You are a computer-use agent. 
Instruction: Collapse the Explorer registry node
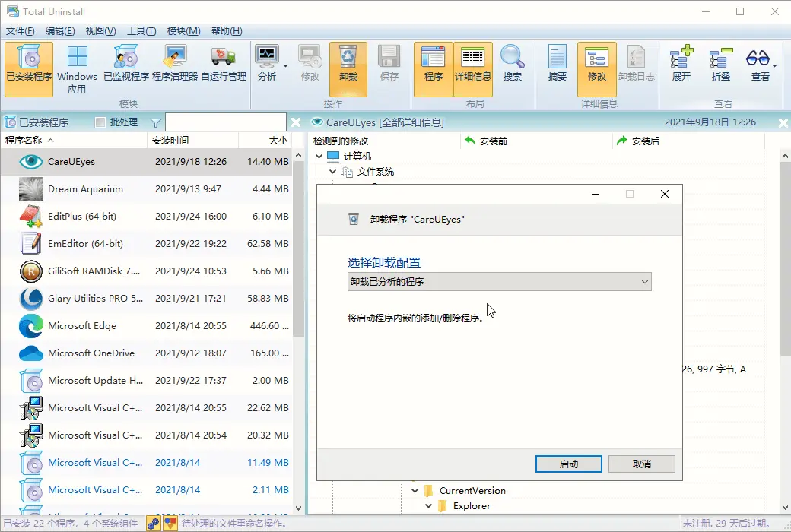(428, 505)
